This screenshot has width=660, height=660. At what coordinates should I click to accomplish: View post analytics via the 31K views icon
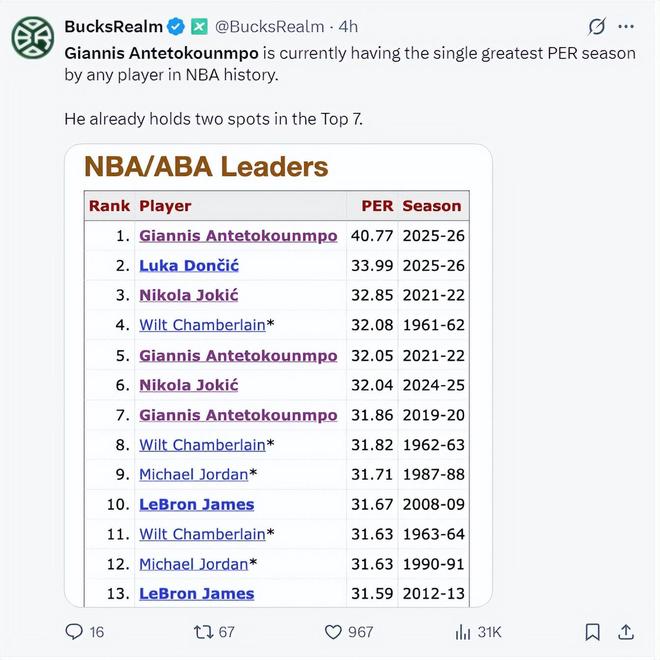tap(463, 631)
